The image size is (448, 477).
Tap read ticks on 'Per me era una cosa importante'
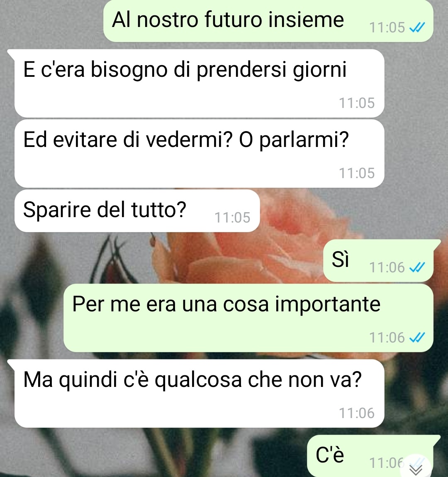click(417, 338)
